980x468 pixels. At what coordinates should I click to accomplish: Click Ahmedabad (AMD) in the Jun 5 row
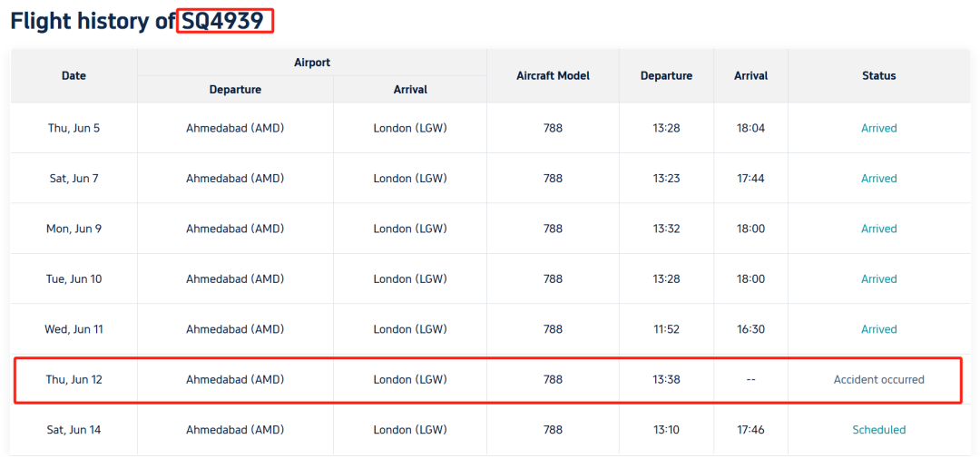pos(235,129)
